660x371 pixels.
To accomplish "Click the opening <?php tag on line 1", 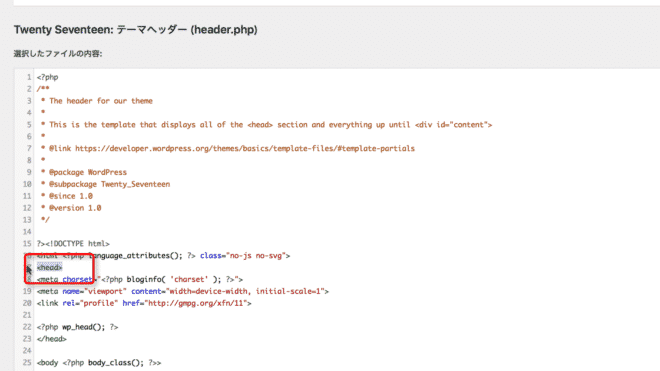I will (48, 77).
